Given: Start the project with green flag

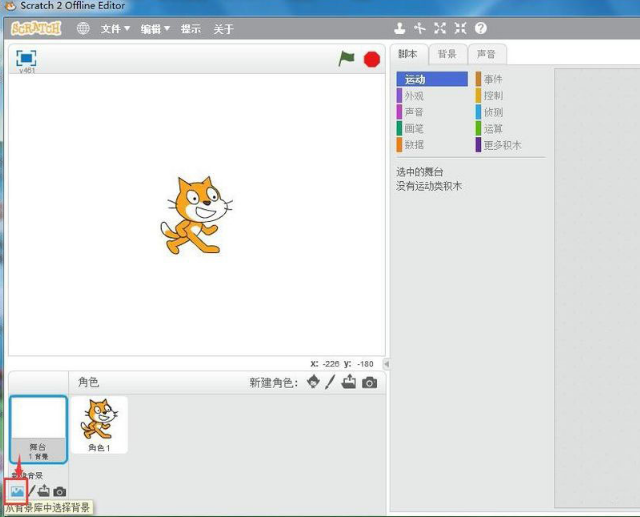Looking at the screenshot, I should click(347, 59).
